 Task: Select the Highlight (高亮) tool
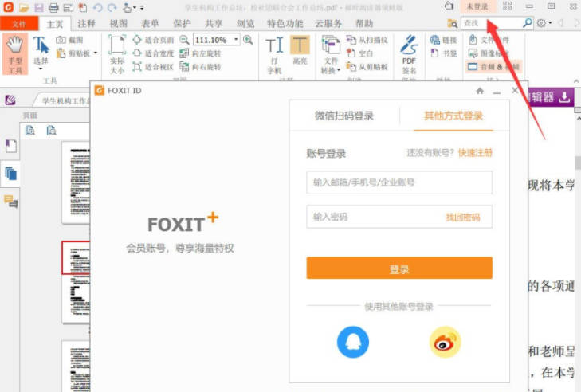tap(300, 50)
